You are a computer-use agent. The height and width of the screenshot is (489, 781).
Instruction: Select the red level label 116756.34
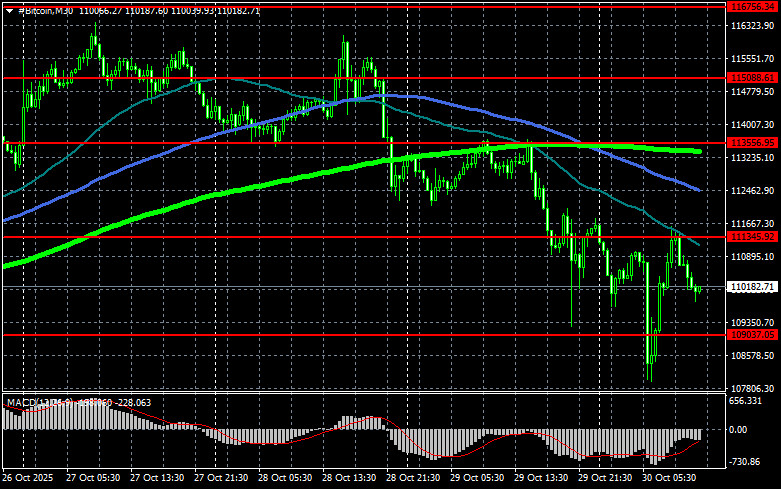752,6
